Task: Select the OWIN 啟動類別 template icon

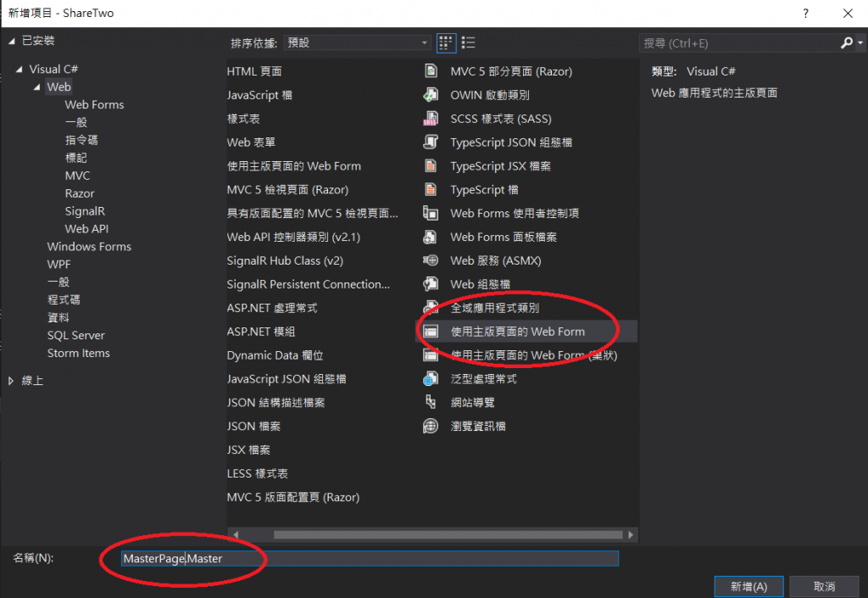Action: coord(431,95)
